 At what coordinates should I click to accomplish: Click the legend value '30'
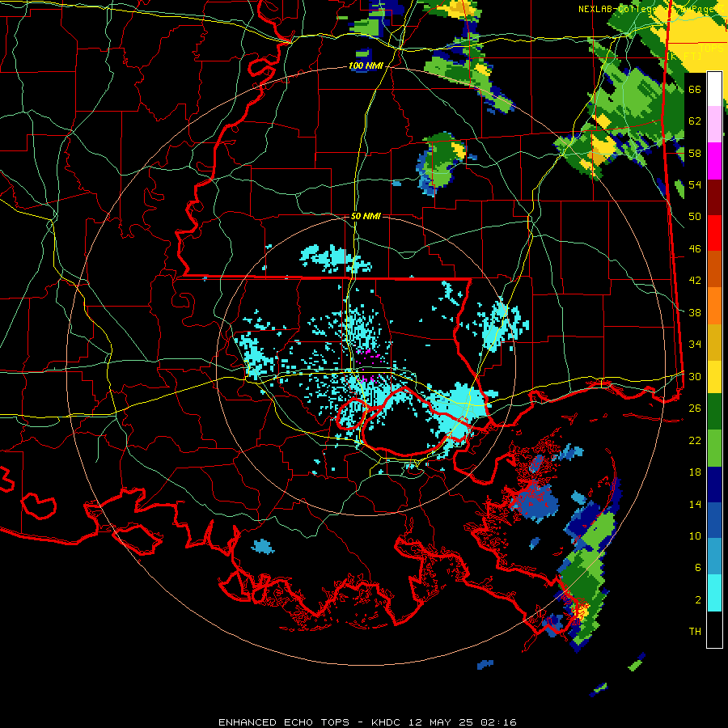pos(695,376)
